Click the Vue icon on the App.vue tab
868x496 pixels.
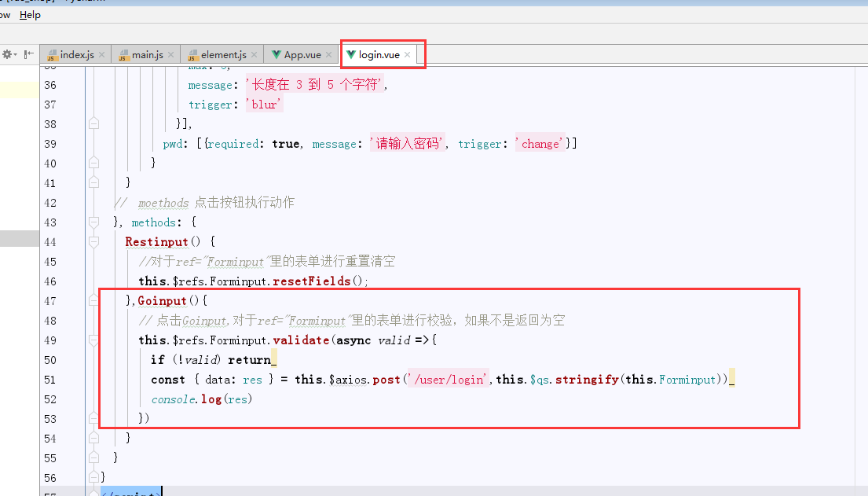(277, 54)
